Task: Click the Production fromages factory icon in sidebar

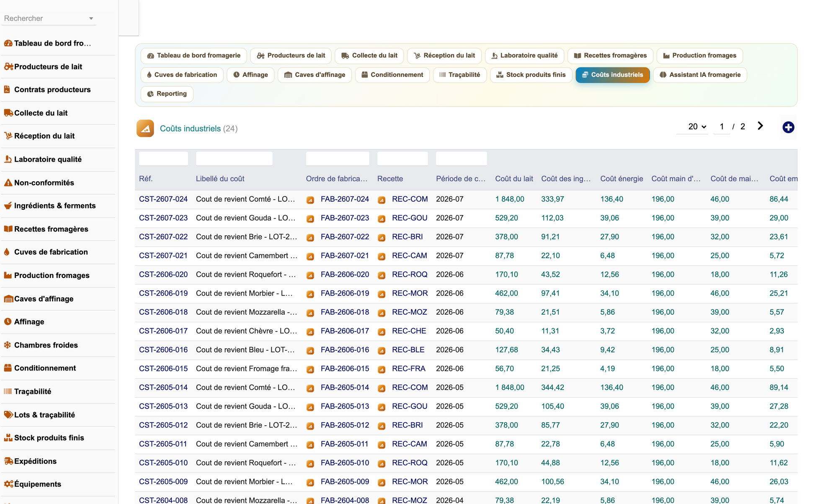Action: [8, 275]
